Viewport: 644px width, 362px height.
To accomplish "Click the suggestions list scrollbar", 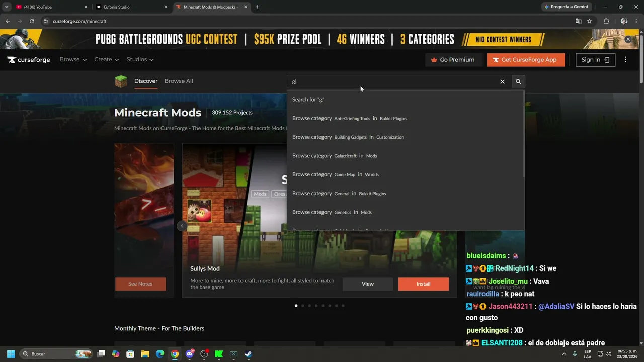I will coord(523,134).
